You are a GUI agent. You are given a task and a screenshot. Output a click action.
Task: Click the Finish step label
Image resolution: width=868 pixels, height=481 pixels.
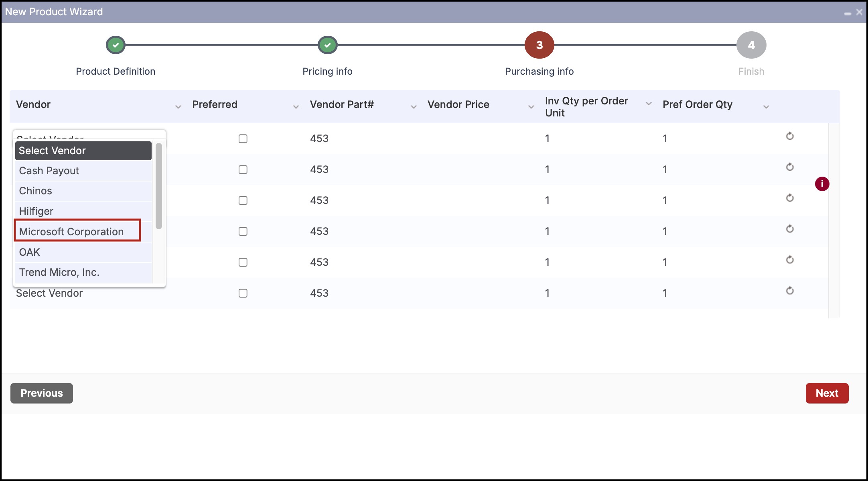751,71
